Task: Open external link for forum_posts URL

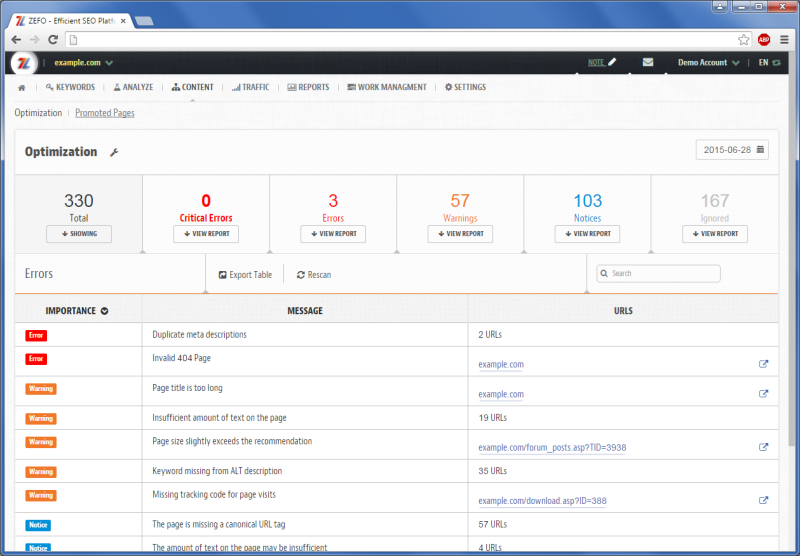Action: tap(763, 447)
